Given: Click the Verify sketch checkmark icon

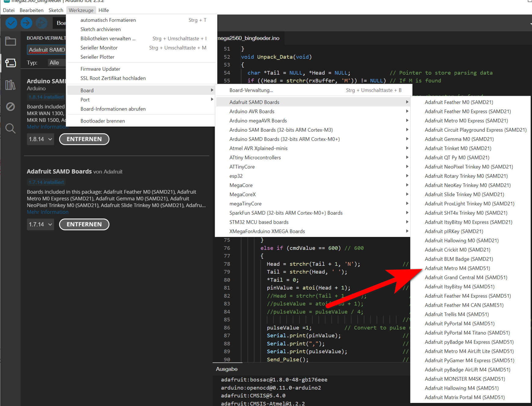Looking at the screenshot, I should [11, 23].
